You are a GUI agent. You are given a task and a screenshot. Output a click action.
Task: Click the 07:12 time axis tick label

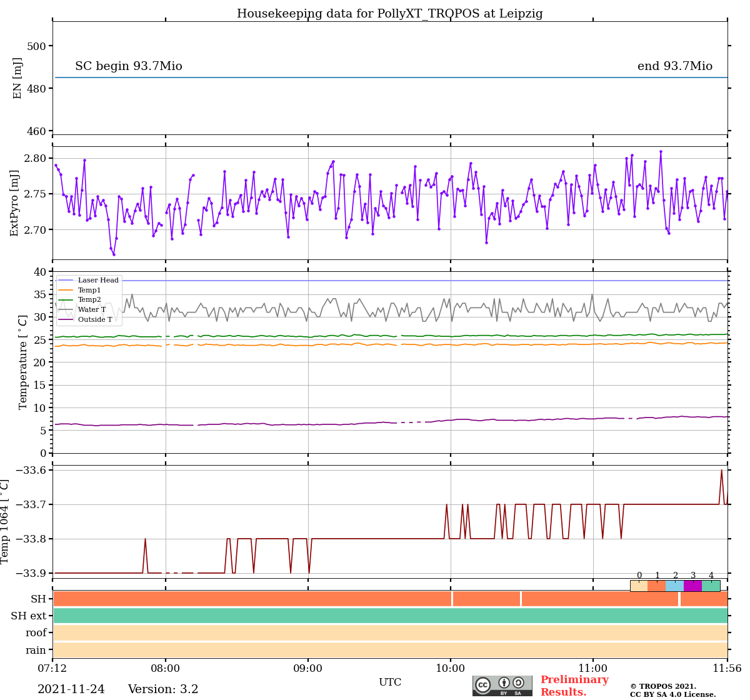click(x=52, y=669)
